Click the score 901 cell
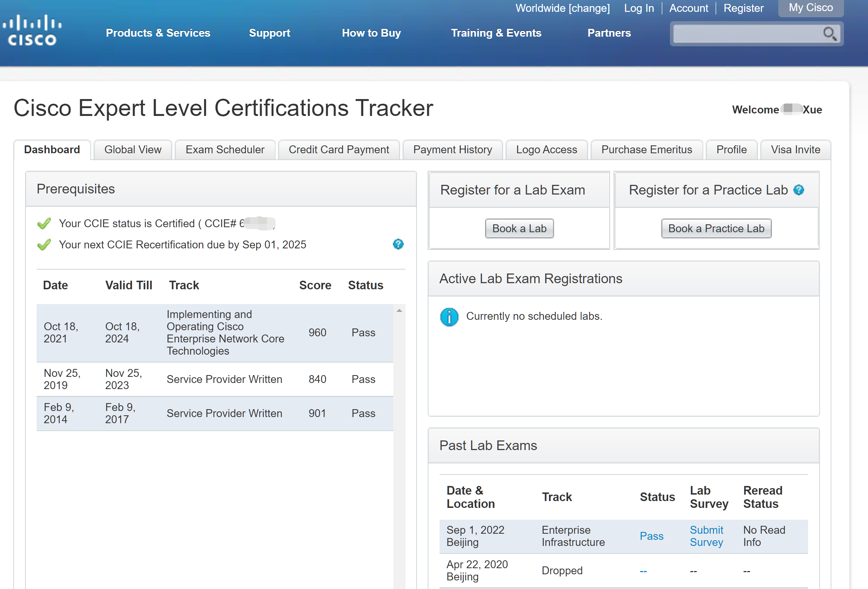The width and height of the screenshot is (868, 589). pos(317,413)
